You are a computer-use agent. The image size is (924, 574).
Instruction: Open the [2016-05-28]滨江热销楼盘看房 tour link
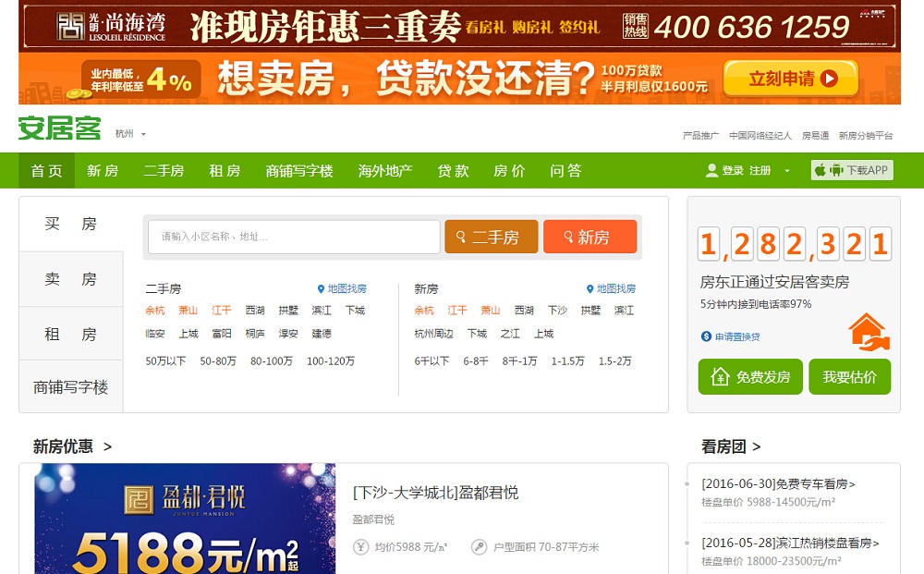tap(790, 543)
